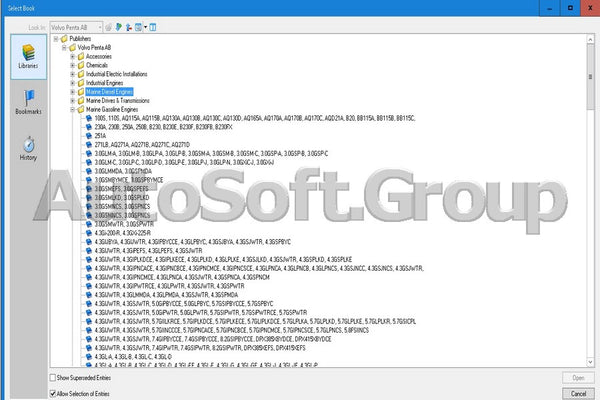Select entry containing 4.3GIPBYCCE, 4.3GLPBYC
Screen dimensions: 600x400
coord(192,242)
